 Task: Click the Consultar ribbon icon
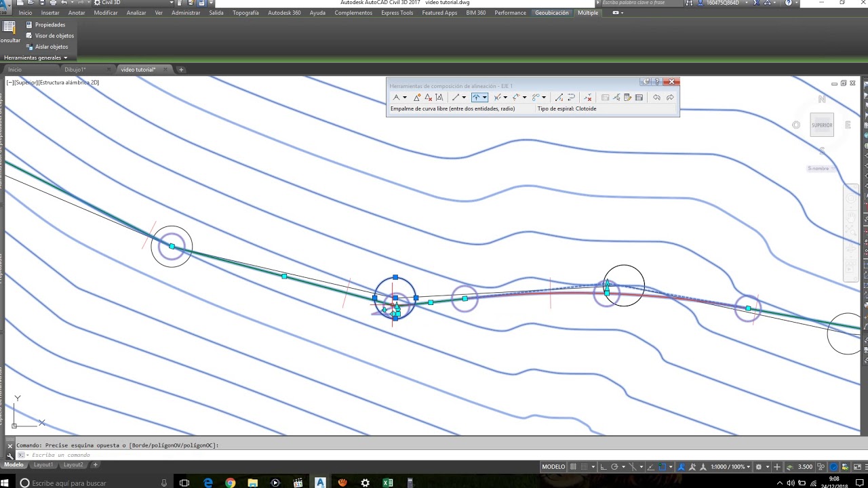pyautogui.click(x=9, y=32)
